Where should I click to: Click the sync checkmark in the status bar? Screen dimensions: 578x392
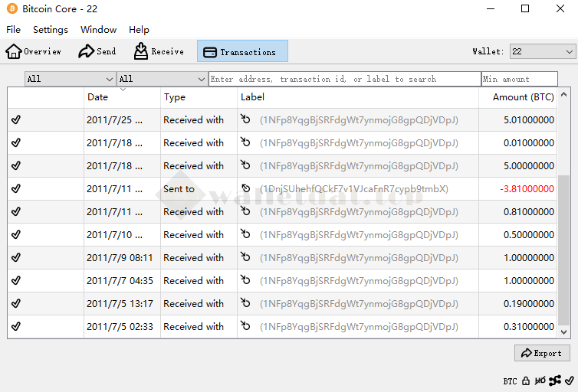(569, 381)
